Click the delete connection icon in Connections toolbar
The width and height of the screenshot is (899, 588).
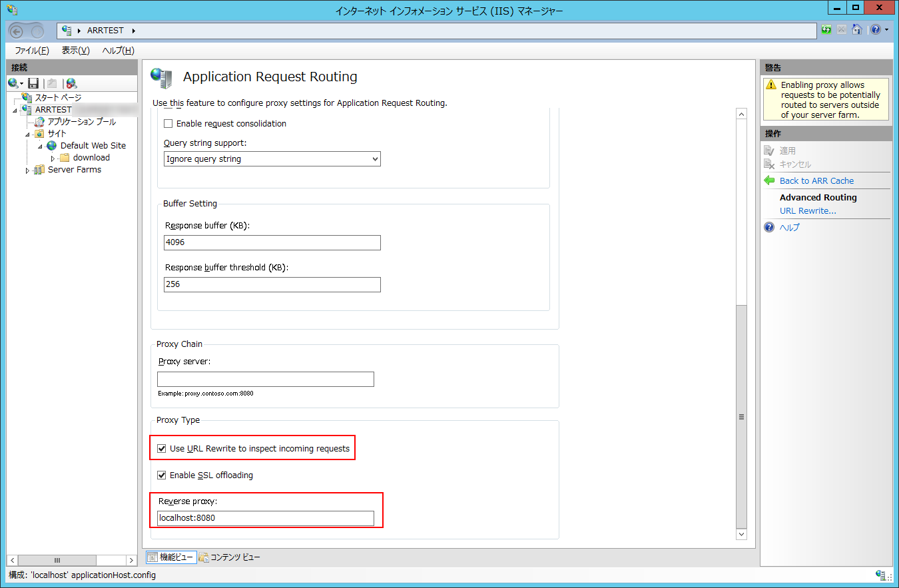tap(71, 83)
